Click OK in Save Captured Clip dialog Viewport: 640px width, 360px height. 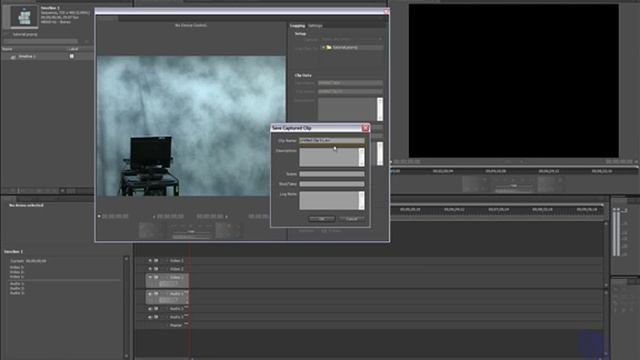(322, 219)
